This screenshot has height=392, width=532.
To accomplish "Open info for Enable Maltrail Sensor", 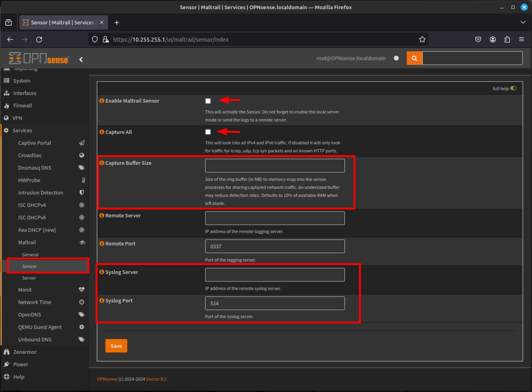I will click(x=102, y=101).
